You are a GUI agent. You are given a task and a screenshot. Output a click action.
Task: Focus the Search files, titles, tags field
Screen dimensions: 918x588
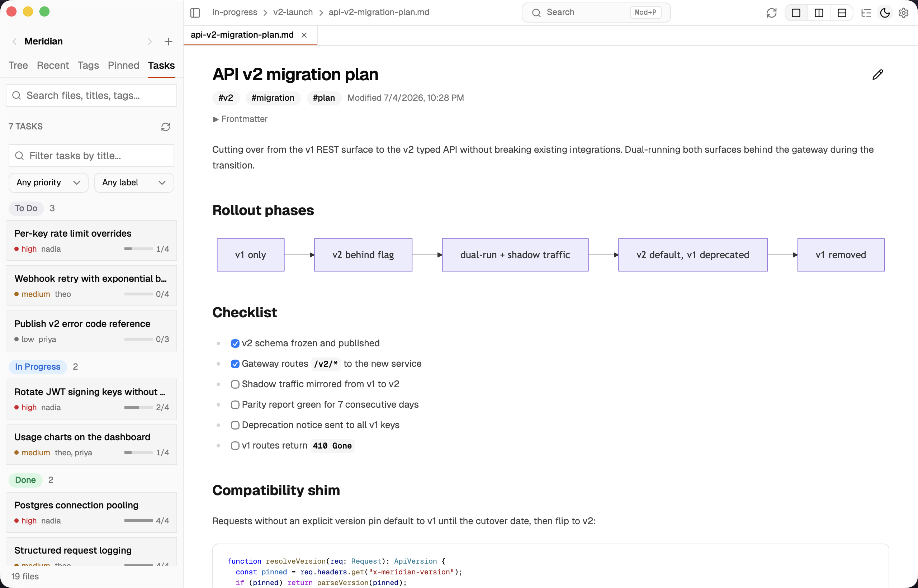(92, 95)
